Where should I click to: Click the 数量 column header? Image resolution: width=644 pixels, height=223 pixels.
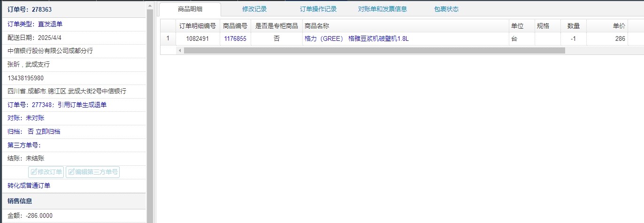pos(573,26)
